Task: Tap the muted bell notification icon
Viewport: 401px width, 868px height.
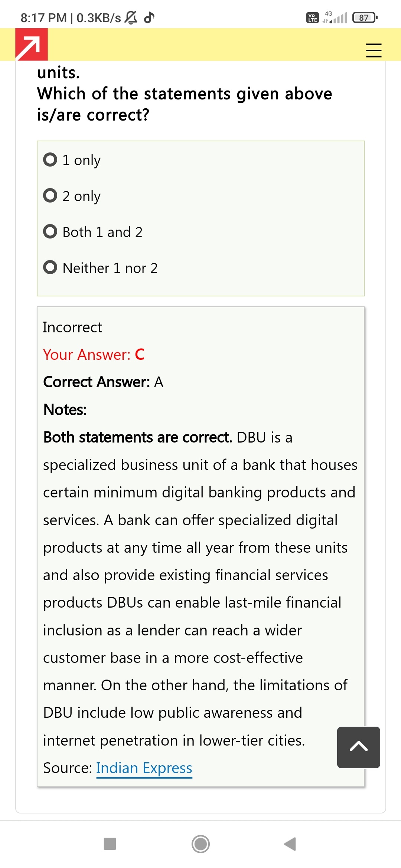Action: [131, 17]
